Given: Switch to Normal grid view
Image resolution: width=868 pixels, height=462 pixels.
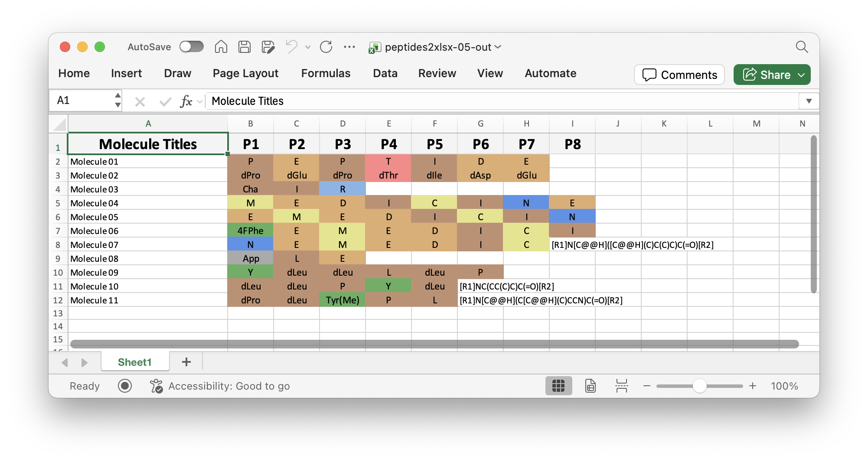Looking at the screenshot, I should [x=558, y=386].
